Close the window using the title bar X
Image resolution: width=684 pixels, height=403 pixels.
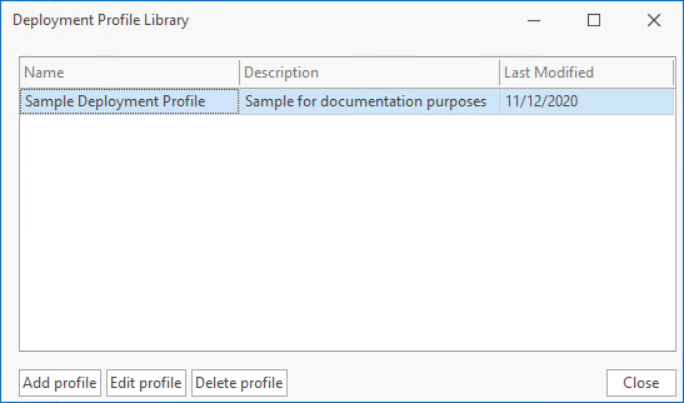point(654,20)
